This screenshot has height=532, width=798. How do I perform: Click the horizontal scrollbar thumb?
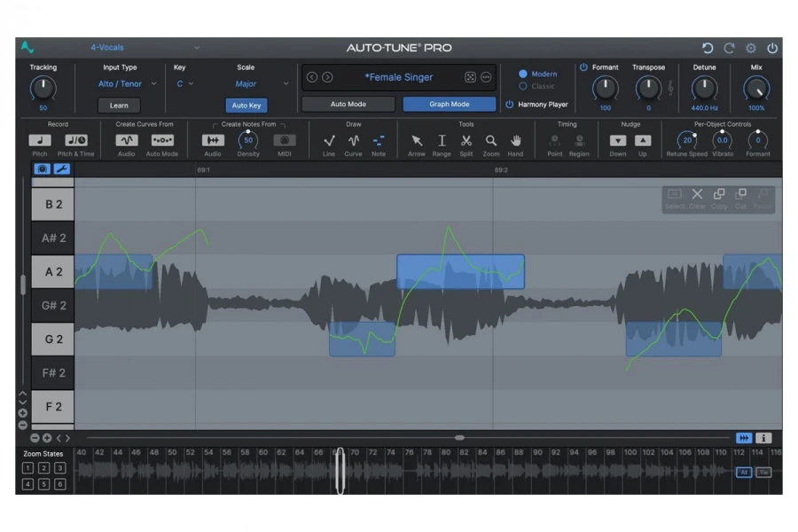459,438
